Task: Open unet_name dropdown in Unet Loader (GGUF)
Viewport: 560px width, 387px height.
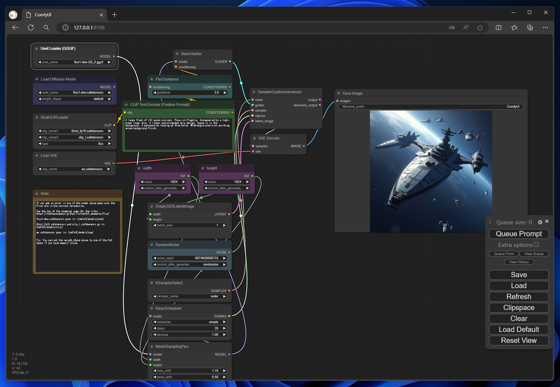Action: (x=74, y=62)
